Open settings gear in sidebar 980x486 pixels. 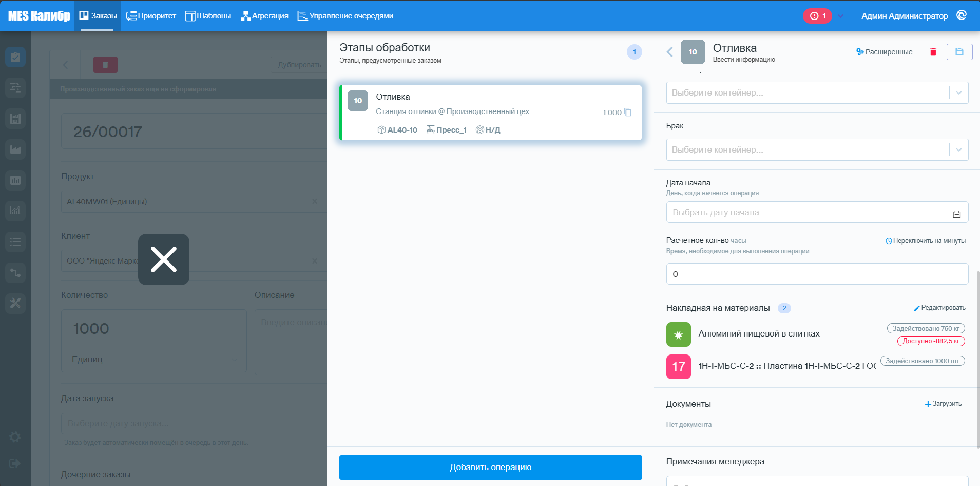pyautogui.click(x=15, y=437)
